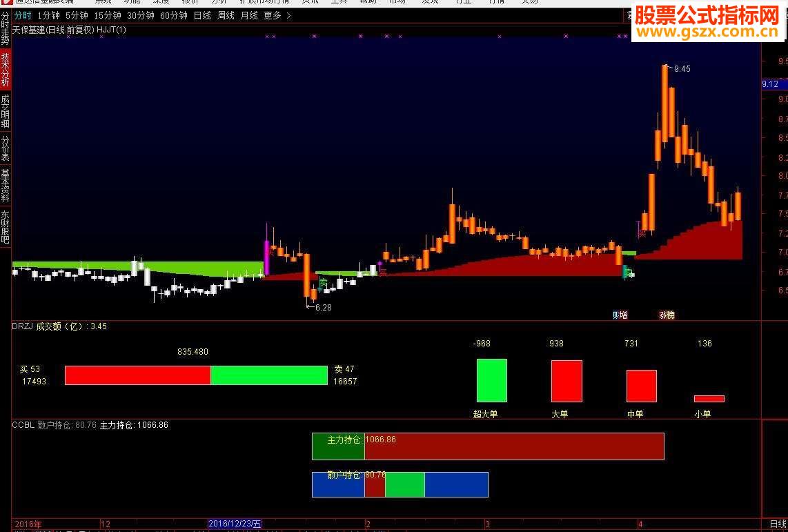Click the 2016/12/23/五 date marker
This screenshot has width=788, height=532.
tap(235, 524)
